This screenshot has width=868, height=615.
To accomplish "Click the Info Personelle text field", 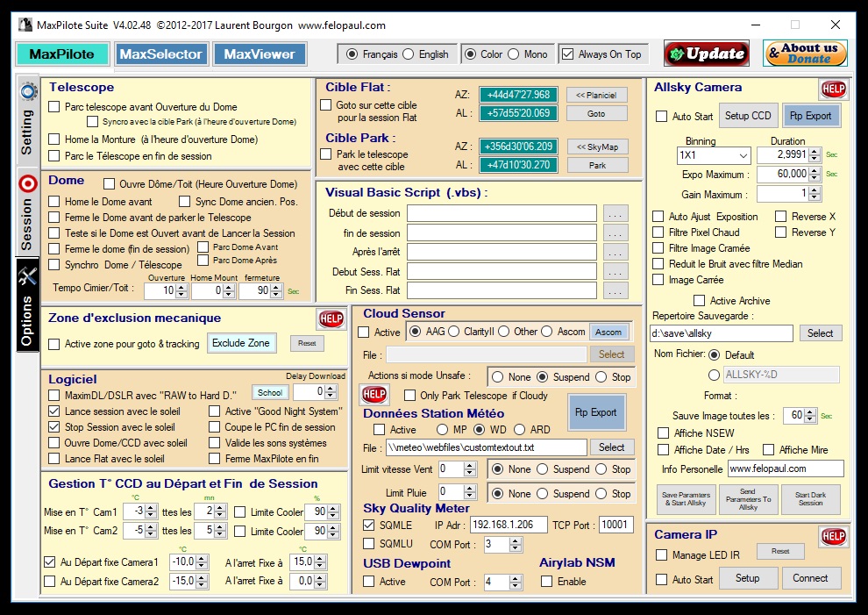I will point(786,468).
